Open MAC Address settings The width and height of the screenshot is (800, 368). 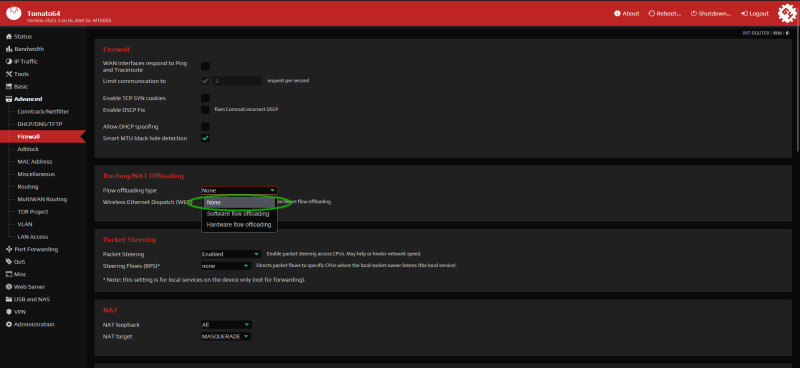coord(35,162)
